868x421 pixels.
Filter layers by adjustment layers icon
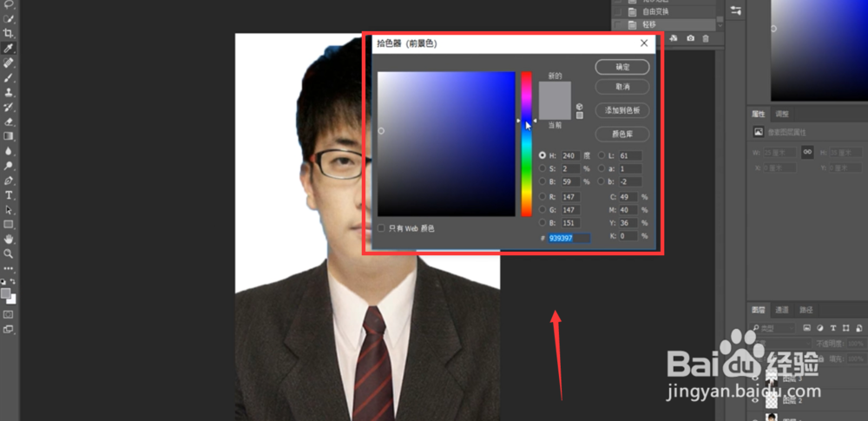tap(820, 328)
